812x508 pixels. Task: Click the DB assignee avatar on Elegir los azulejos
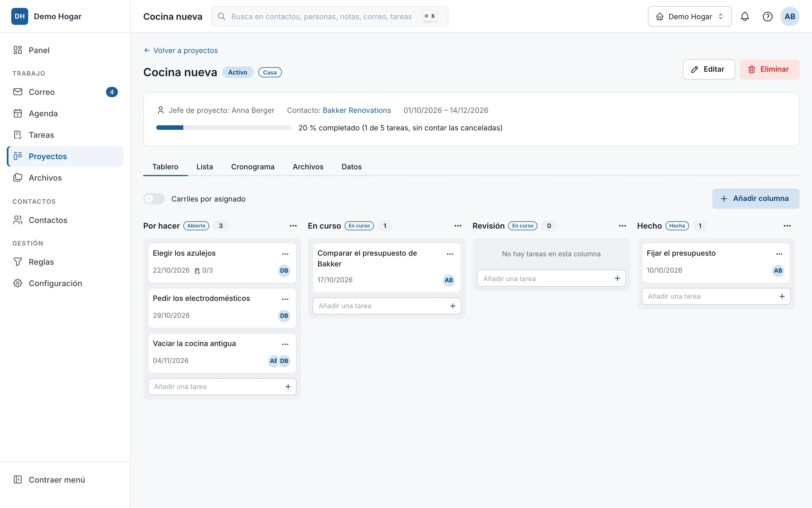[284, 270]
